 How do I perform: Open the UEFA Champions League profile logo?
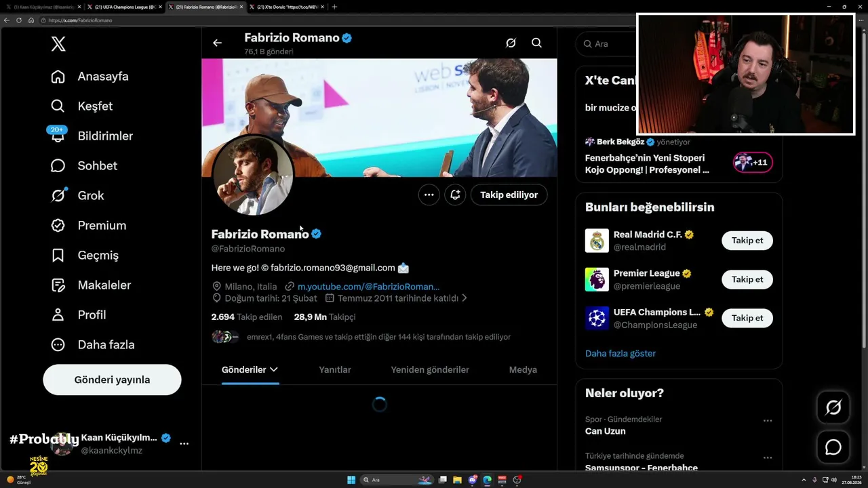pos(597,318)
